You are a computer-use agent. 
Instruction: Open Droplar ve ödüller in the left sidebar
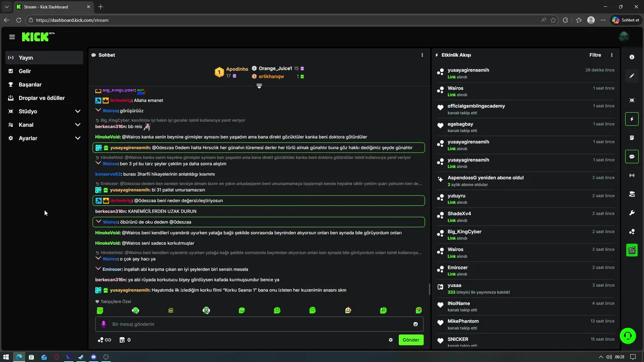[44, 98]
